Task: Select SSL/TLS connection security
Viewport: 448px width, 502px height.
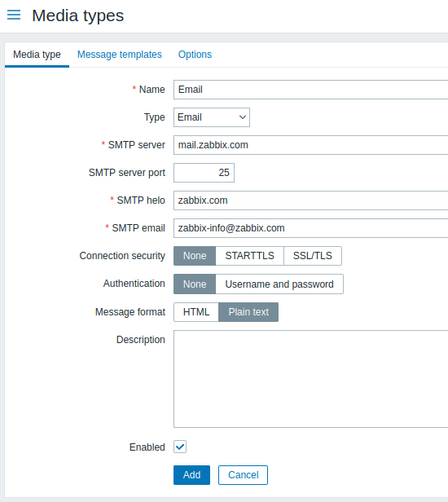Action: click(x=313, y=256)
